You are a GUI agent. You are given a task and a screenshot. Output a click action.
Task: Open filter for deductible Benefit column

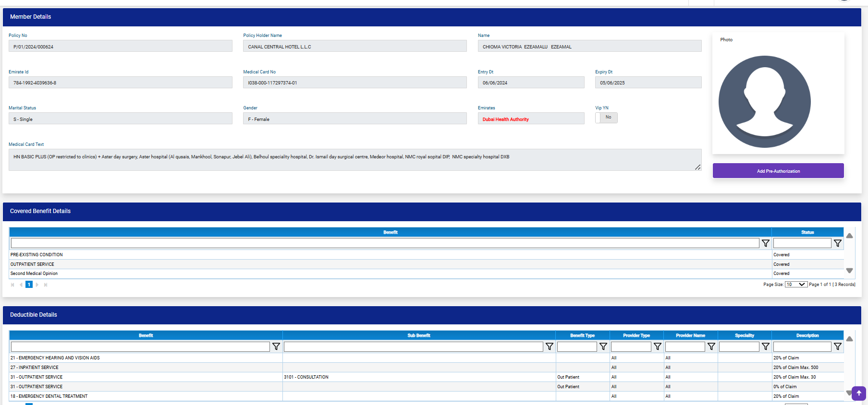pos(276,346)
